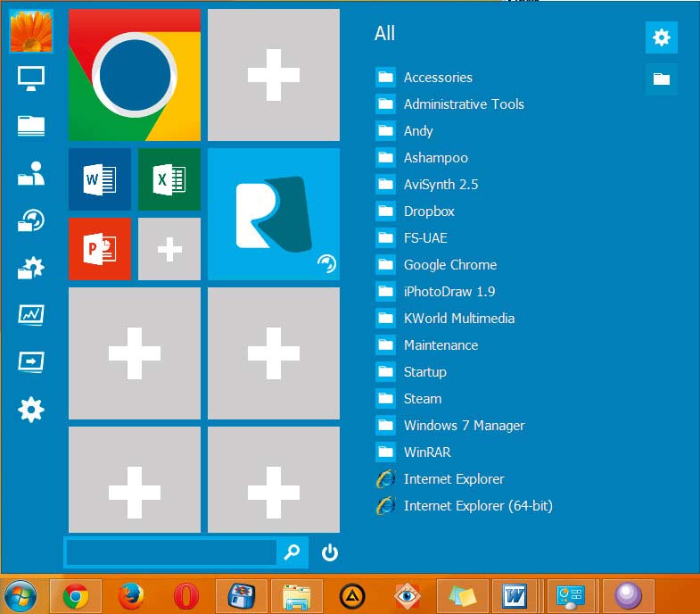The image size is (700, 614).
Task: Click the Windows Start orb
Action: tap(20, 595)
